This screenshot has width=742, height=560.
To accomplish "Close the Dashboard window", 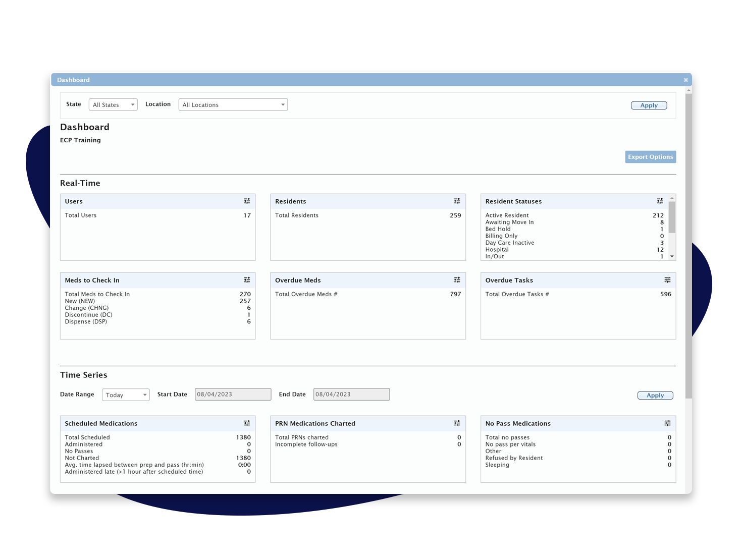I will (x=685, y=80).
